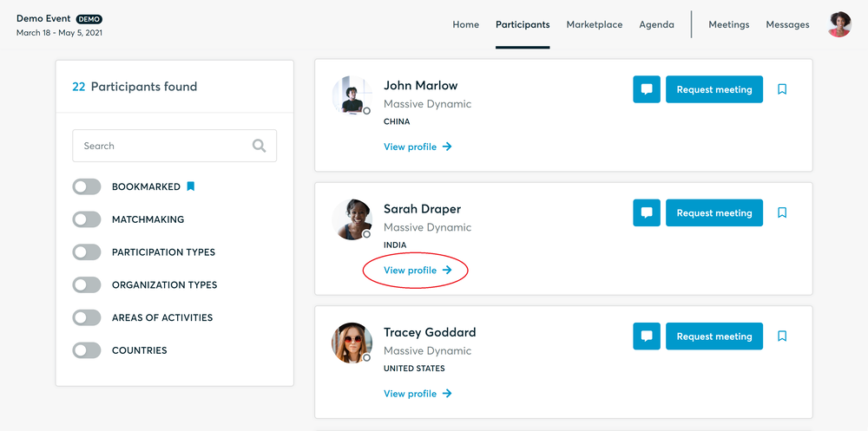Screen dimensions: 868x431
Task: Expand the Areas of Activities filter
Action: pos(87,317)
